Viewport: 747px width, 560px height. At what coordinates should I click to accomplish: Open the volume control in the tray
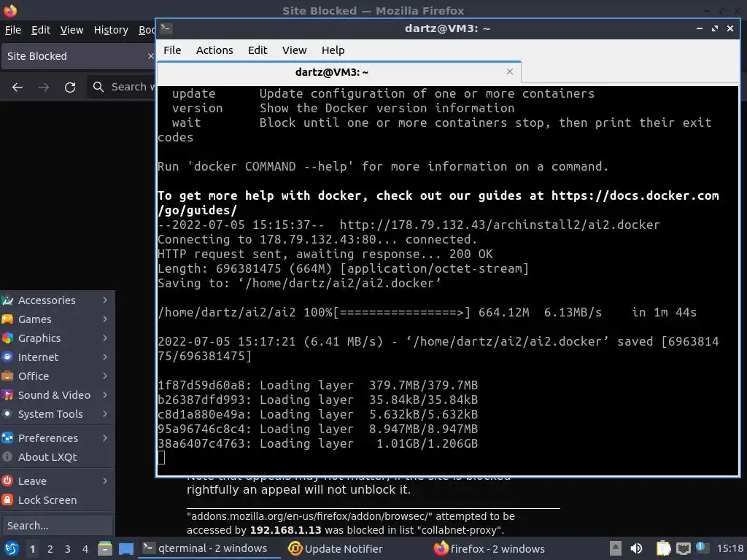(636, 548)
